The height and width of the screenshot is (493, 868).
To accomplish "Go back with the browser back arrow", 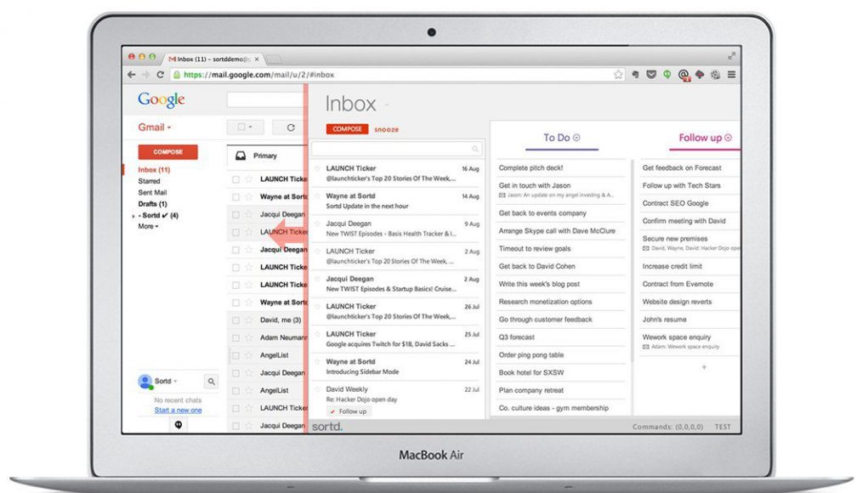I will [x=131, y=75].
